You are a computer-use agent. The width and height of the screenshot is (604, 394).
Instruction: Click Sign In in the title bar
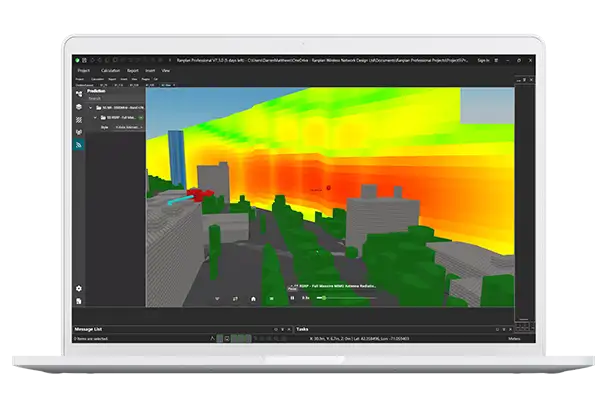483,60
